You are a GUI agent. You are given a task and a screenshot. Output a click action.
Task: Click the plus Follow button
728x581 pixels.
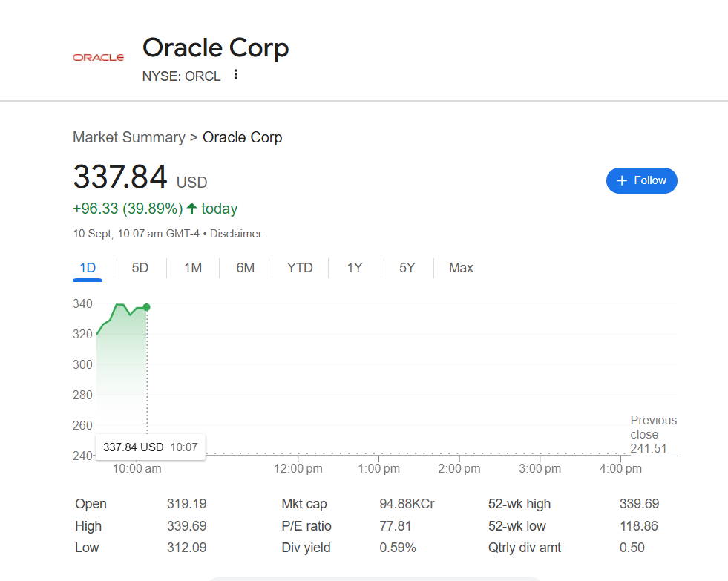pyautogui.click(x=641, y=180)
